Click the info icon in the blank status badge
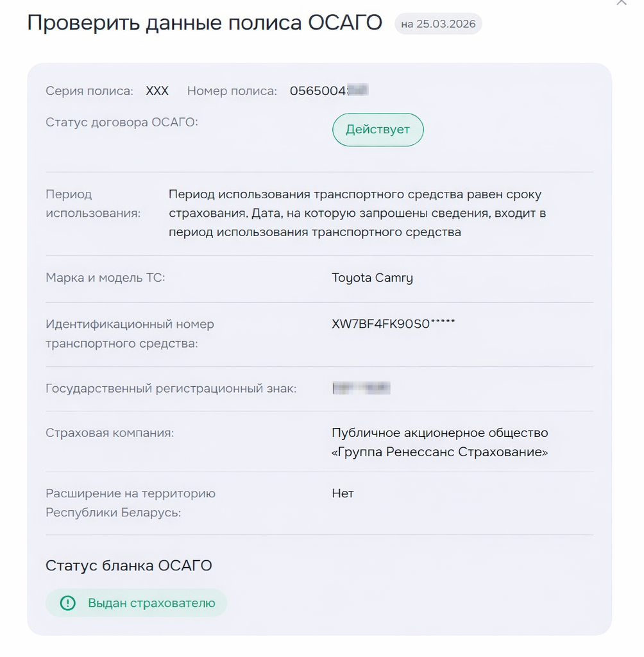Image resolution: width=644 pixels, height=657 pixels. [x=67, y=602]
